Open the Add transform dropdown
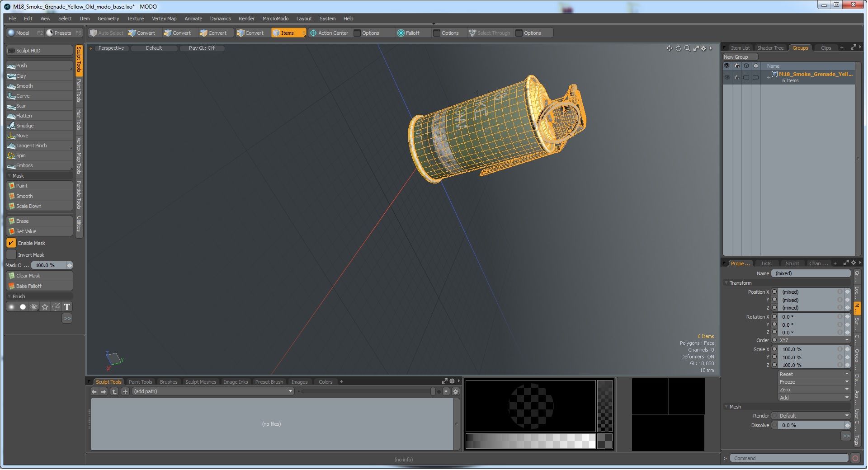This screenshot has height=470, width=868. click(x=814, y=398)
